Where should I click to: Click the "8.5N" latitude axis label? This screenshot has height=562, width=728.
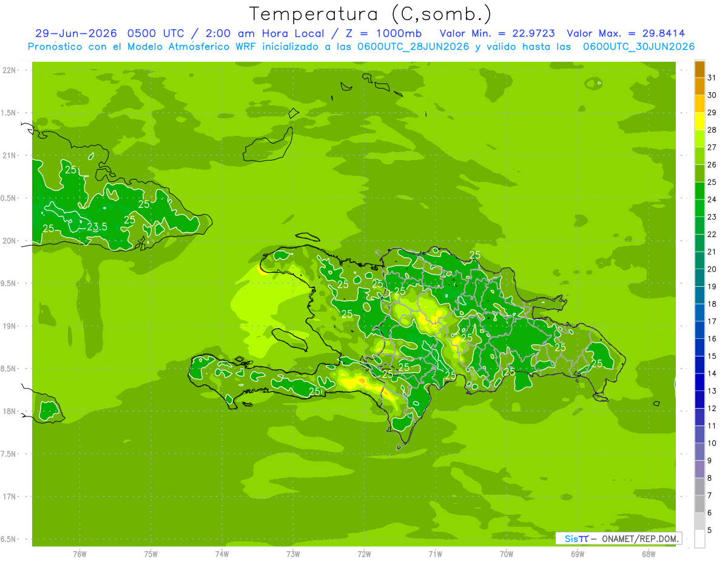9,369
